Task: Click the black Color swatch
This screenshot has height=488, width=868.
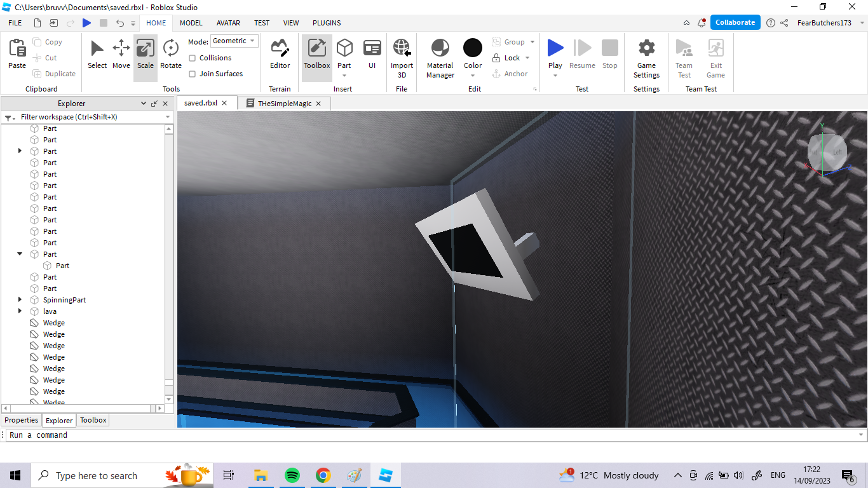Action: tap(473, 48)
